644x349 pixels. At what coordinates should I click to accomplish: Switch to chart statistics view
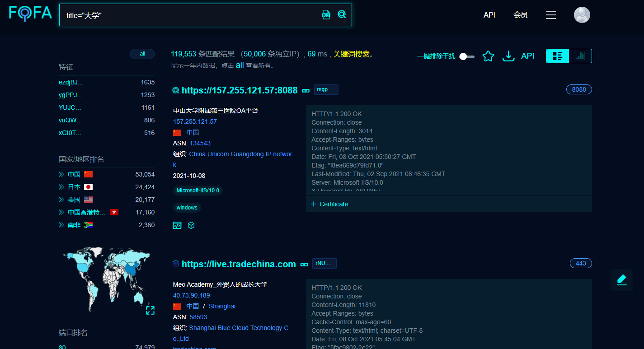[580, 56]
